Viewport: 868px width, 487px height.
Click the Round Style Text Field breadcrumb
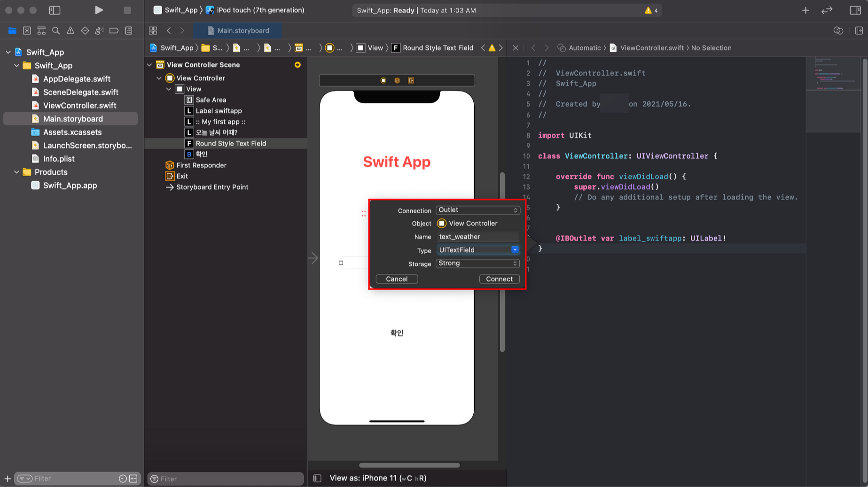click(432, 48)
